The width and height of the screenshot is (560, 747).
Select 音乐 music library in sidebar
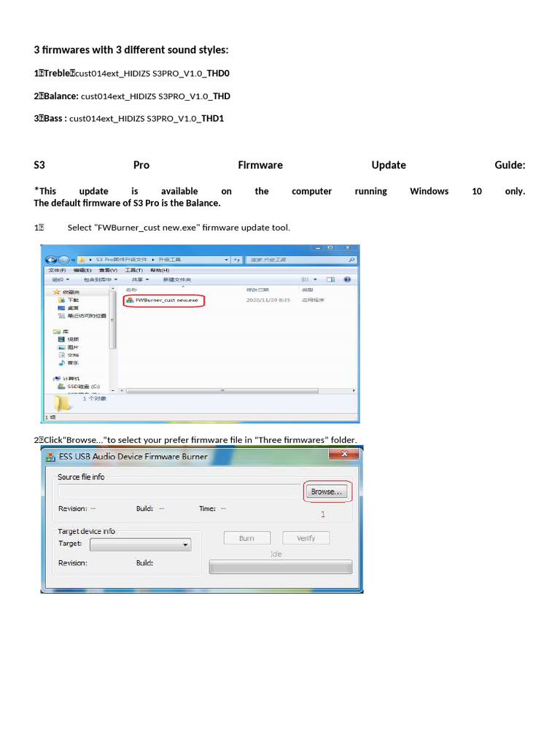pos(69,363)
